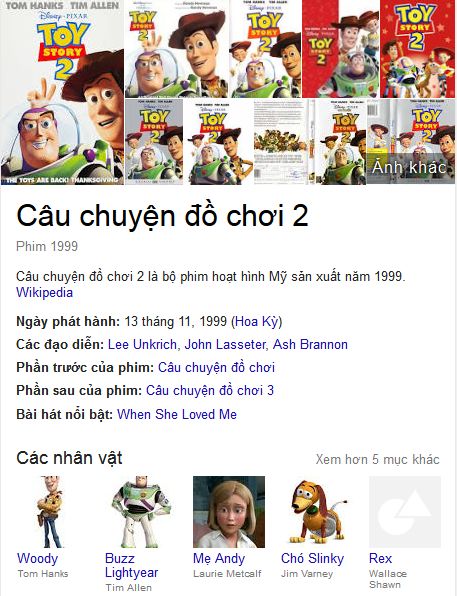Open sequel link 'Câu chuyện đồ chơi 3'
The width and height of the screenshot is (457, 596).
coord(210,391)
